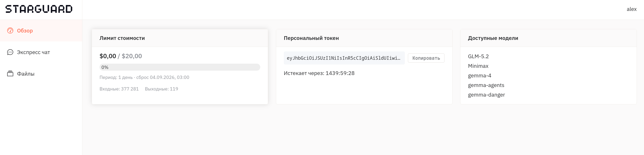
Task: Select the gemma-4 model entry
Action: click(480, 76)
